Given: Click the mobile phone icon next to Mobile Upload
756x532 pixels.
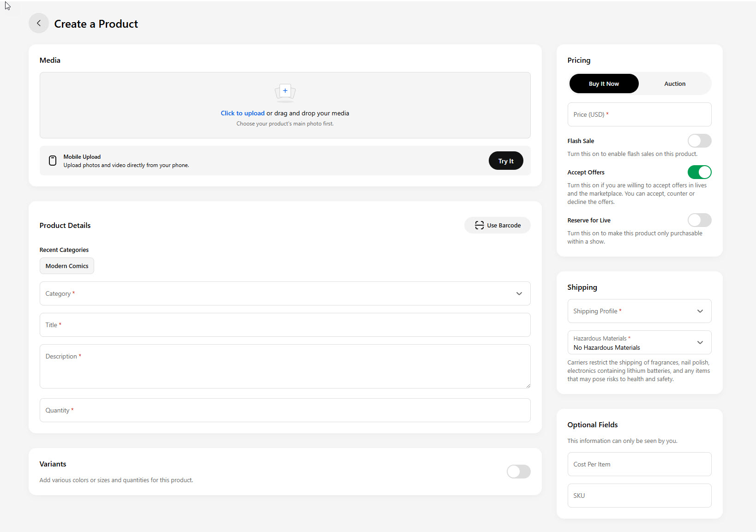Looking at the screenshot, I should click(x=53, y=161).
